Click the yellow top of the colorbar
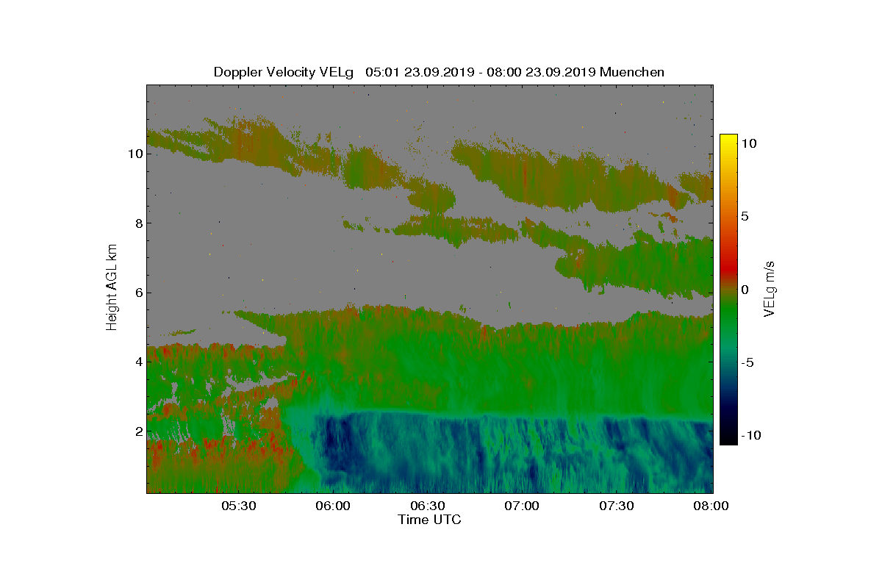Image resolution: width=882 pixels, height=588 pixels. (728, 140)
